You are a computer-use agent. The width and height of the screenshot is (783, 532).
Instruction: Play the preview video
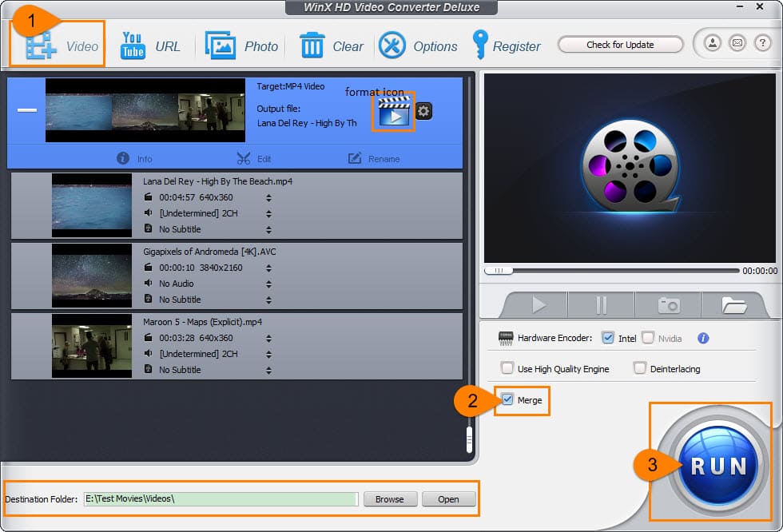(x=539, y=305)
